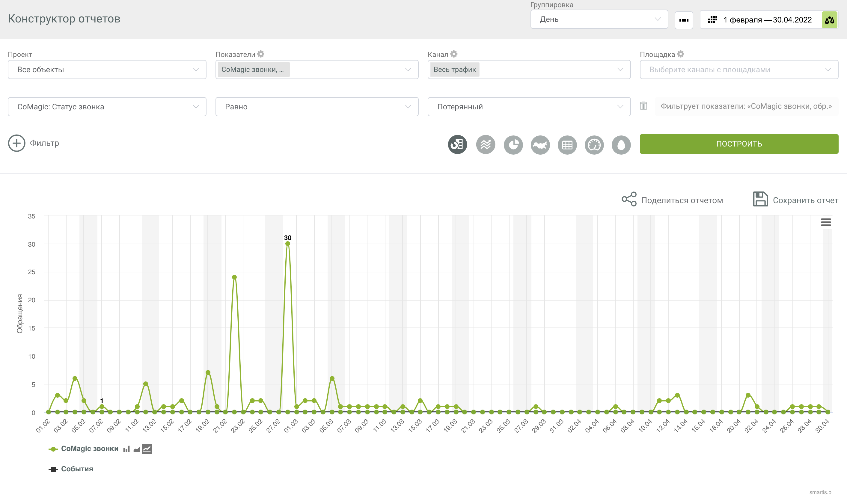Select the pie chart report type
847x504 pixels.
click(513, 145)
